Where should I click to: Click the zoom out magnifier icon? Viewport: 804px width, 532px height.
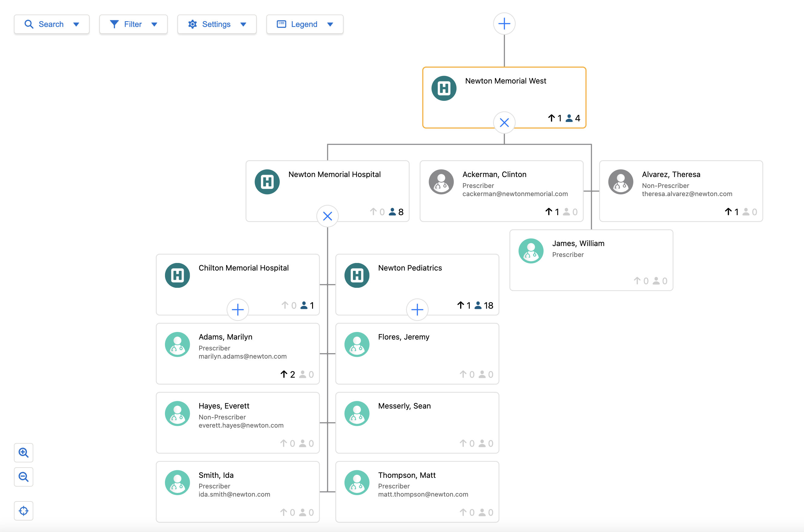tap(23, 477)
